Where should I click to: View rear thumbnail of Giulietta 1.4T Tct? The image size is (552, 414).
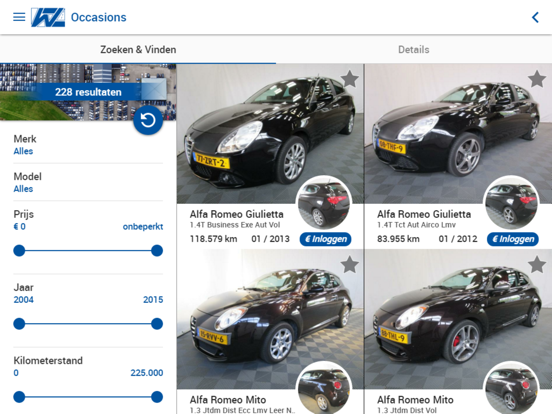pyautogui.click(x=512, y=203)
